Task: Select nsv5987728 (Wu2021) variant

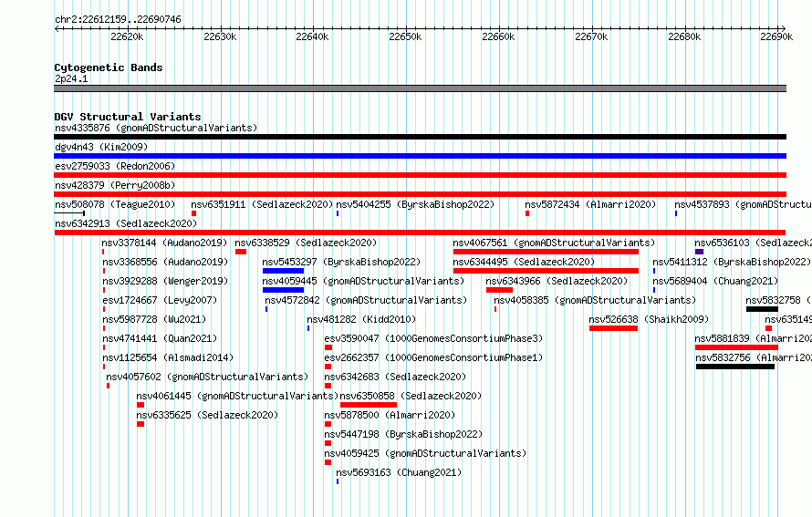Action: point(154,319)
